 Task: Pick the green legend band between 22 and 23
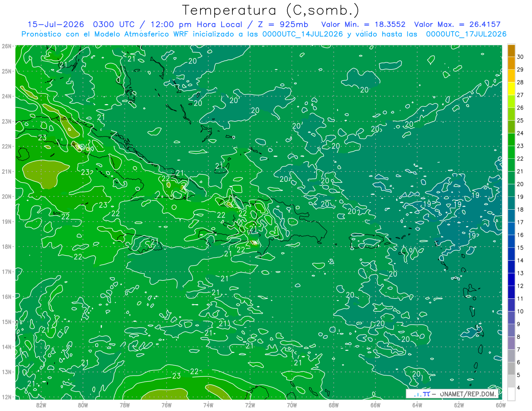[x=511, y=152]
